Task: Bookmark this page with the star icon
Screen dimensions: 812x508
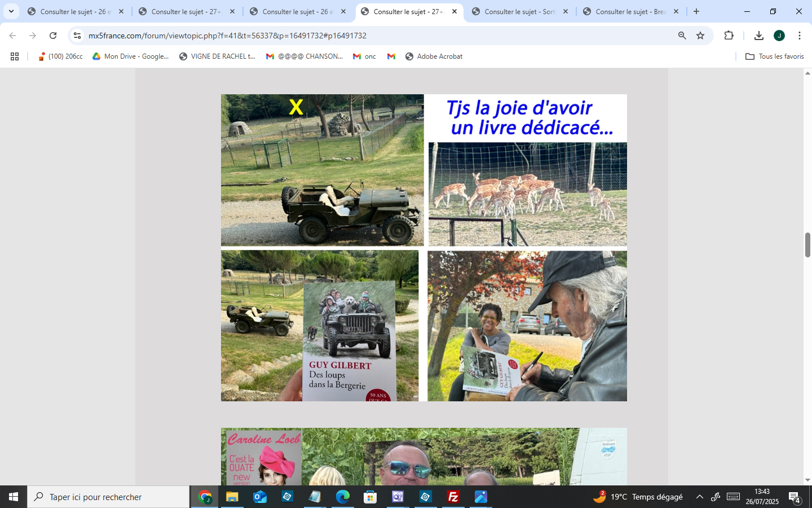Action: 700,36
